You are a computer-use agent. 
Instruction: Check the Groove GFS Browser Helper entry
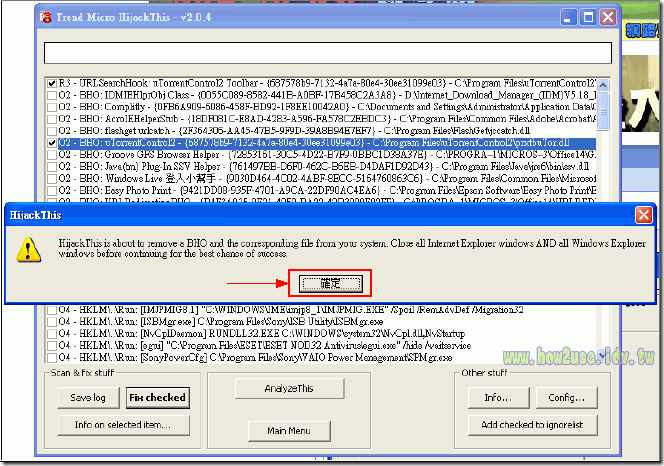pos(52,155)
